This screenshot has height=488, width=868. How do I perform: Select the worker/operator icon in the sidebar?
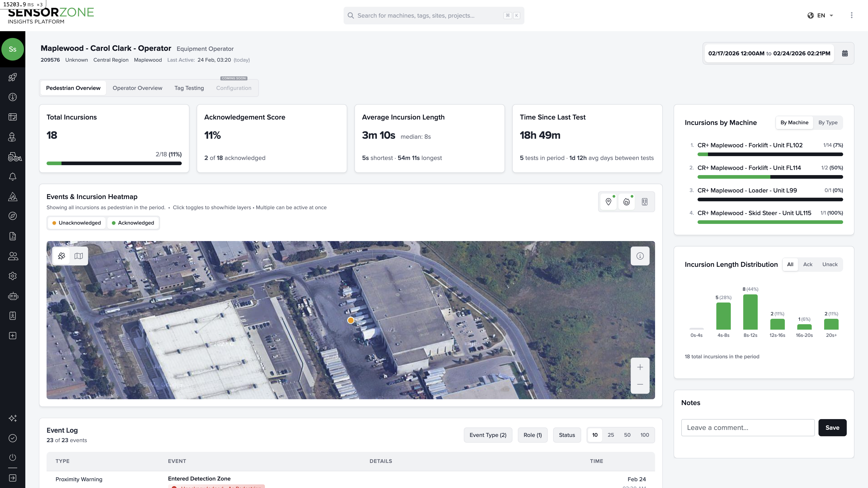tap(12, 137)
